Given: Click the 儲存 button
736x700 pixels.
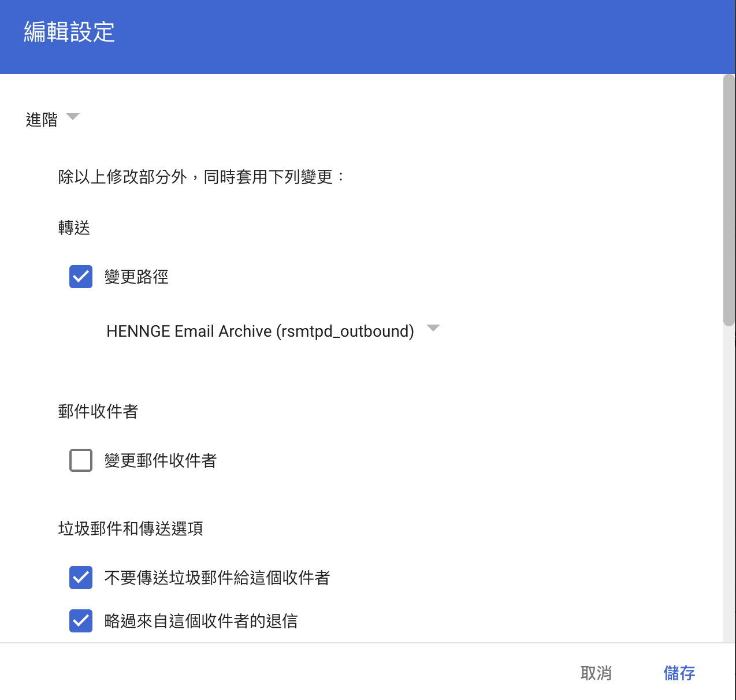Looking at the screenshot, I should point(679,673).
